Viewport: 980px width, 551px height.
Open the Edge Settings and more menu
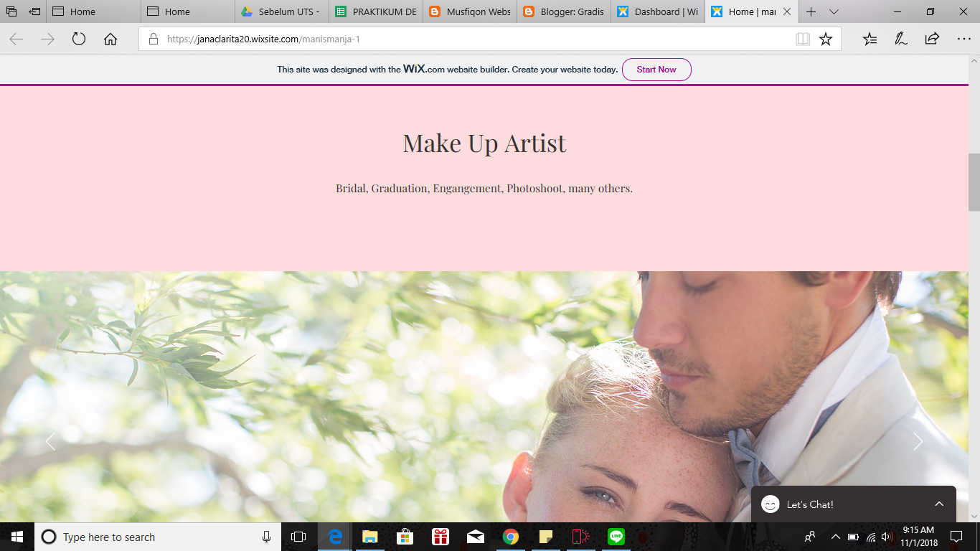pyautogui.click(x=963, y=39)
